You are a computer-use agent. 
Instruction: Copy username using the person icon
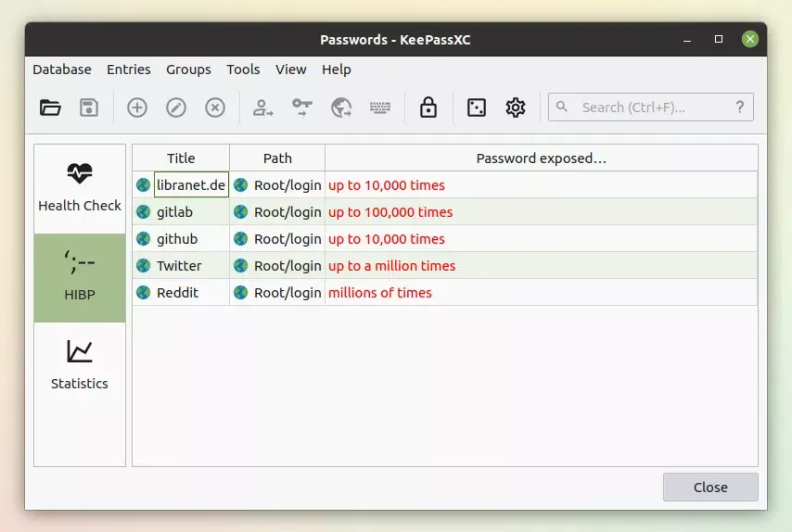[263, 108]
